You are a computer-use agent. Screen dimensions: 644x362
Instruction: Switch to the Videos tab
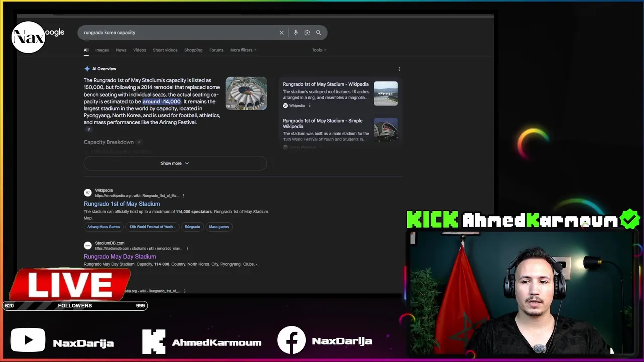click(x=139, y=50)
